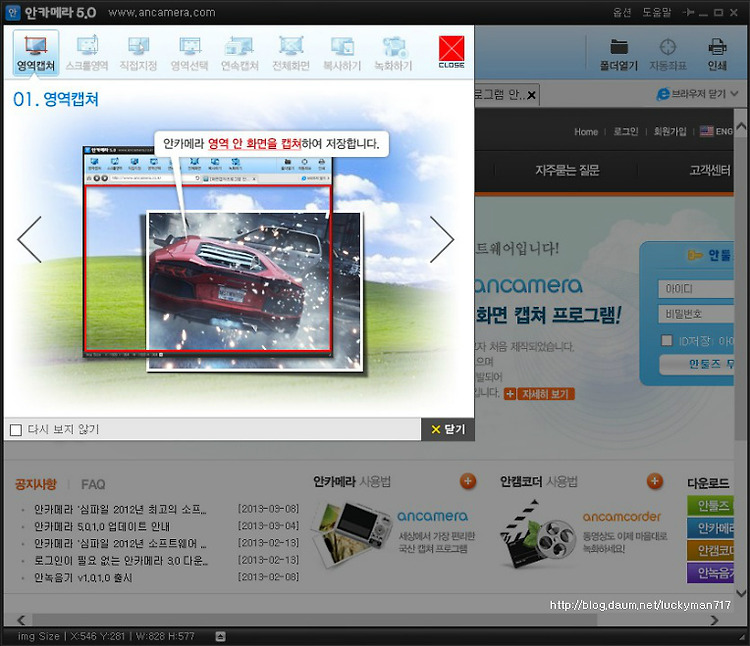This screenshot has height=646, width=750.
Task: Click the horizontal scrollbar right arrow
Action: (x=715, y=620)
